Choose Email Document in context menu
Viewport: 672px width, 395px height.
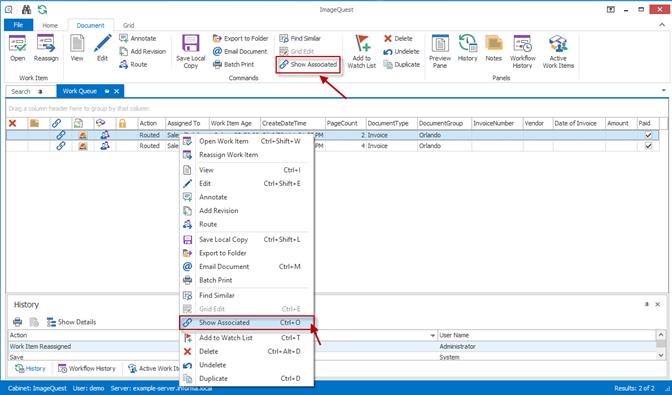[x=246, y=266]
